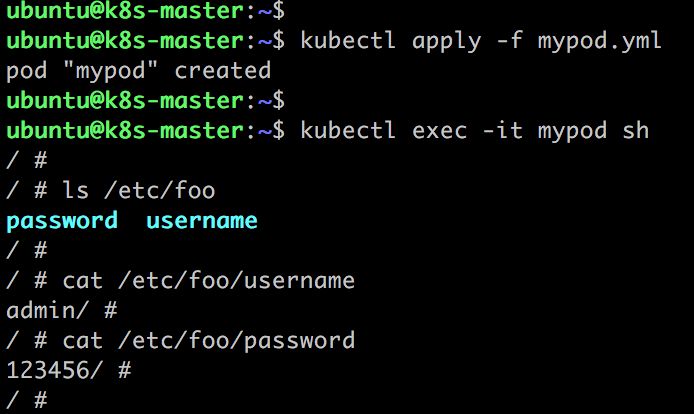Click the first '/ #' prompt after exec
The height and width of the screenshot is (414, 694).
[x=27, y=161]
